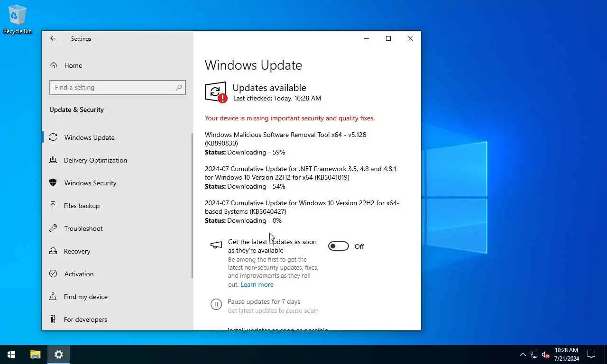Click the Status Downloading - 59% line
The height and width of the screenshot is (364, 607).
click(245, 152)
